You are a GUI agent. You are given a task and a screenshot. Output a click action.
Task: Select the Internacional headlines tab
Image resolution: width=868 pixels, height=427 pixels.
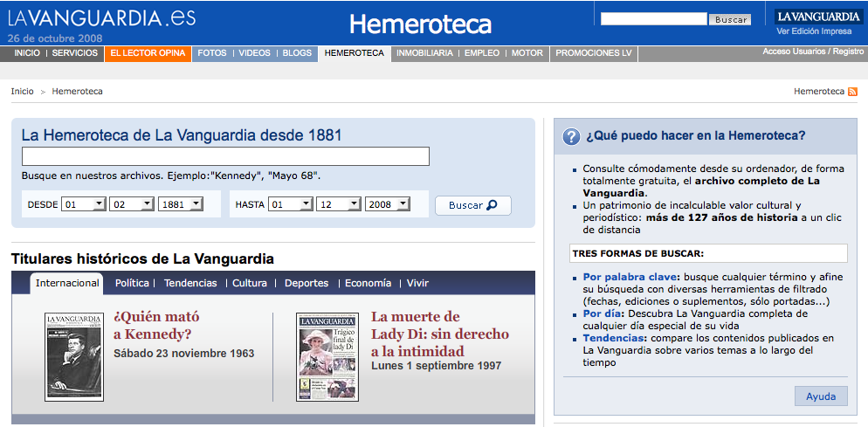coord(66,283)
